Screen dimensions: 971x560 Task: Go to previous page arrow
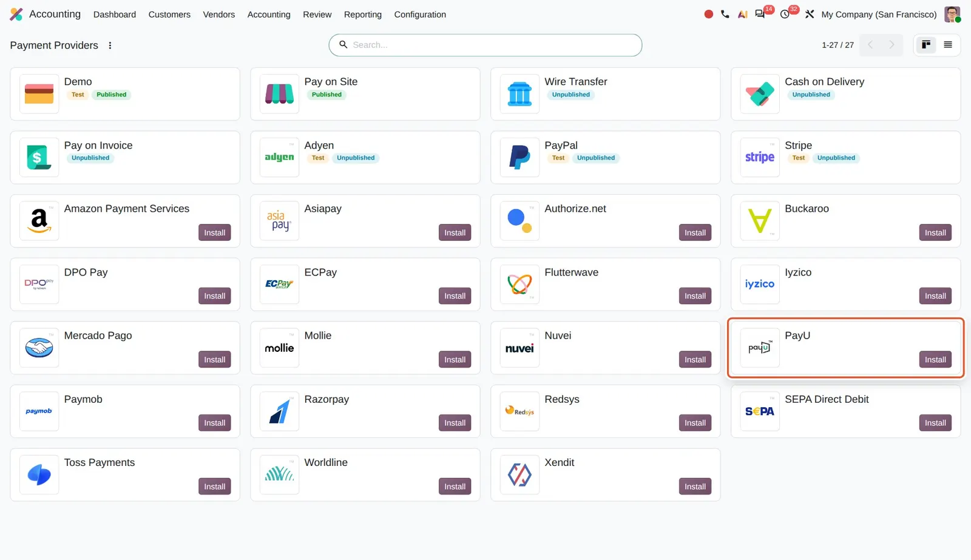point(870,45)
